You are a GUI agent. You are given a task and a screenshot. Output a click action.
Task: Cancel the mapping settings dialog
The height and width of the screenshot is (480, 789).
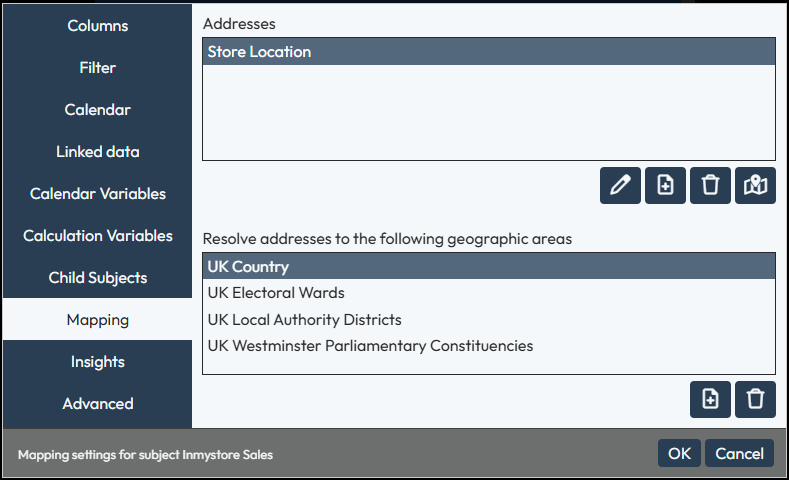pyautogui.click(x=739, y=453)
